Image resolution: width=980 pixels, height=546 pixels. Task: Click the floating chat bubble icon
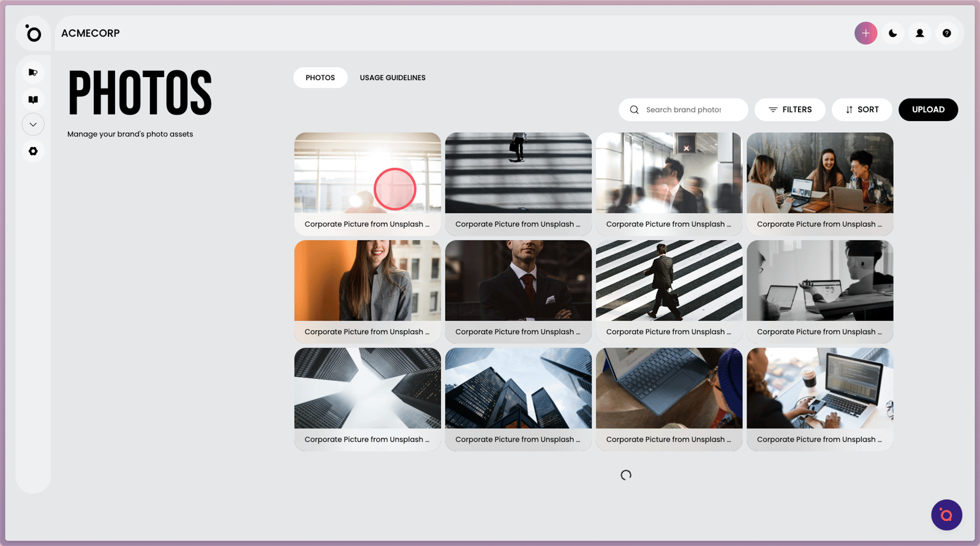(946, 515)
